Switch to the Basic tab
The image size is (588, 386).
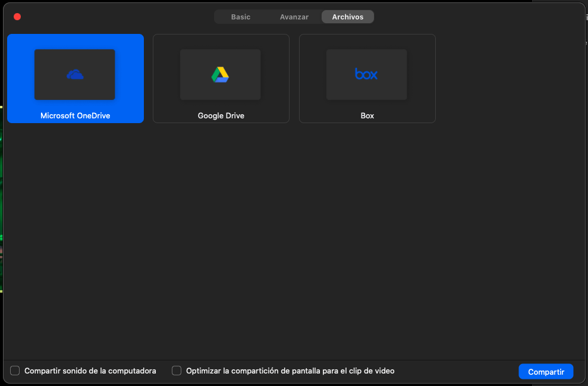[241, 17]
